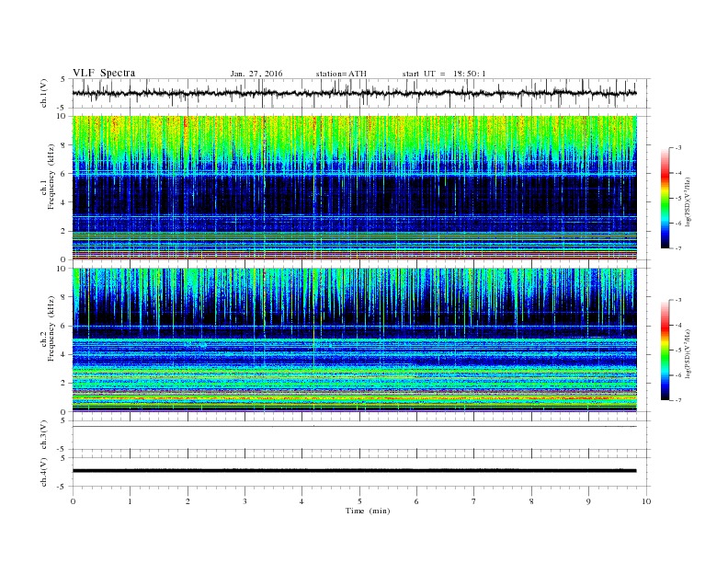Click the ch.1(V) waveform axis label

click(45, 94)
